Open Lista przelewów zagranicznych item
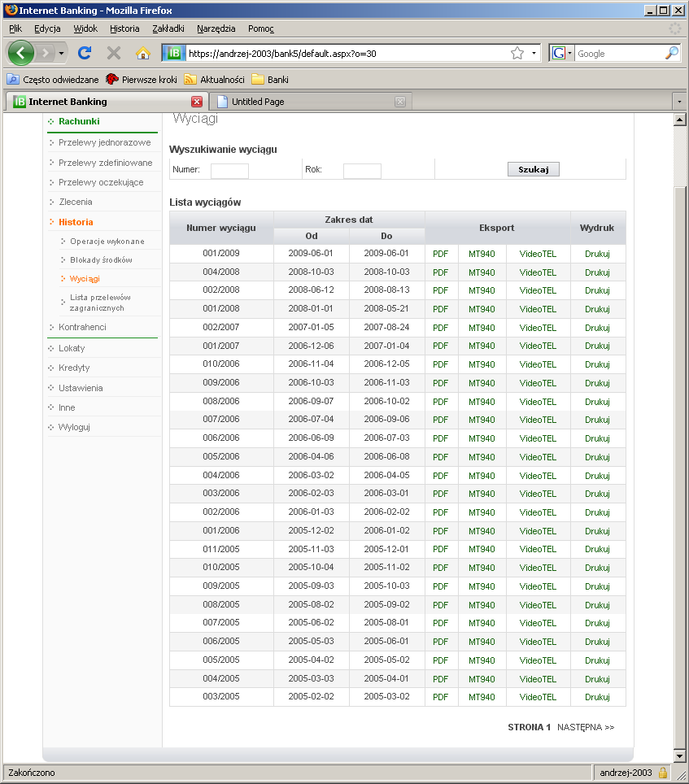689x784 pixels. pyautogui.click(x=100, y=303)
